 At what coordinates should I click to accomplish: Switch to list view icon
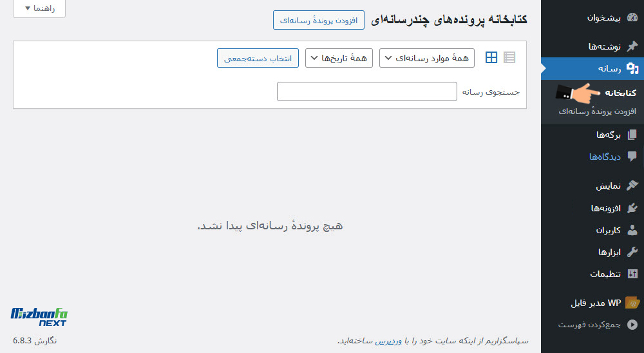point(509,57)
